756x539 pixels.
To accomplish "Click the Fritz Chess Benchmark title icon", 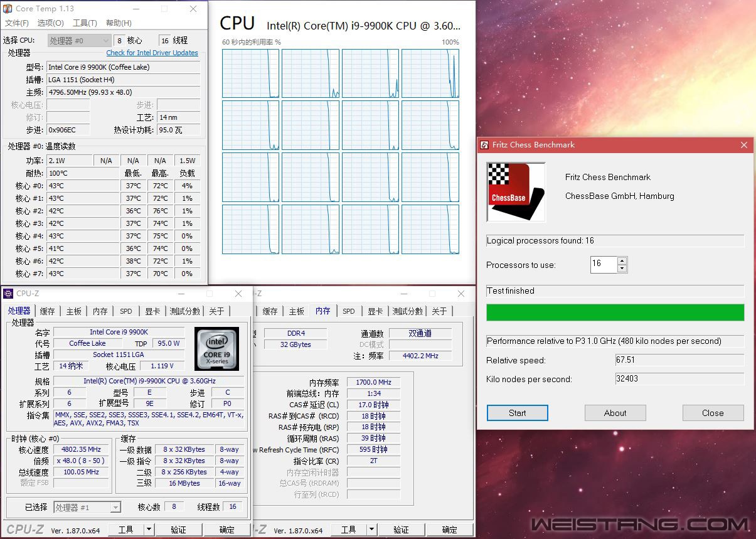I will (x=484, y=145).
